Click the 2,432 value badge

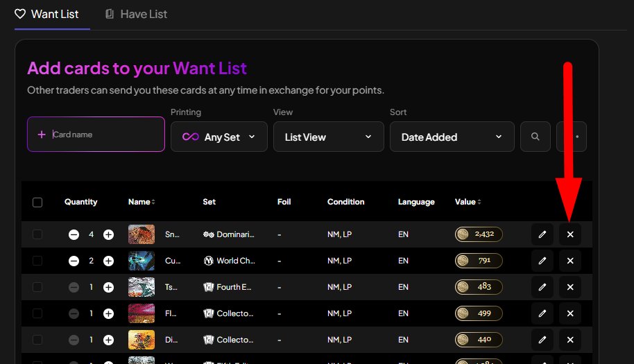(479, 234)
